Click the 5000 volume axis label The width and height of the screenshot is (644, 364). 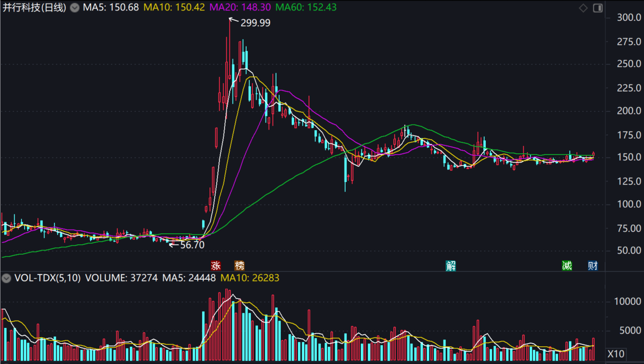point(630,331)
